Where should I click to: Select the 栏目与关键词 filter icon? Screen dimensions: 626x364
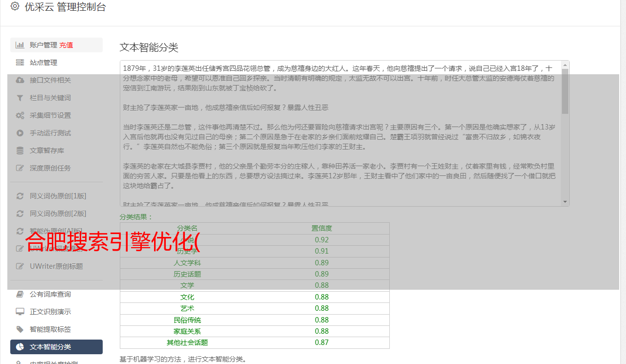tap(20, 98)
